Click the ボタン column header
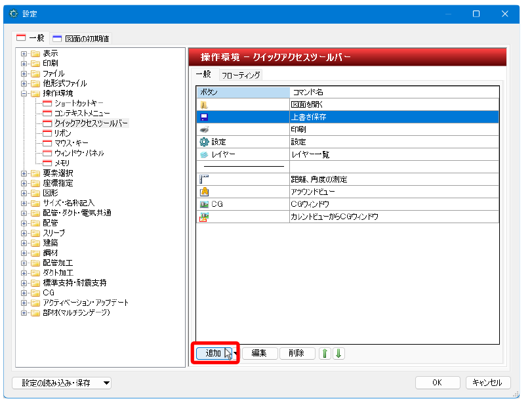The image size is (532, 407). [x=243, y=93]
